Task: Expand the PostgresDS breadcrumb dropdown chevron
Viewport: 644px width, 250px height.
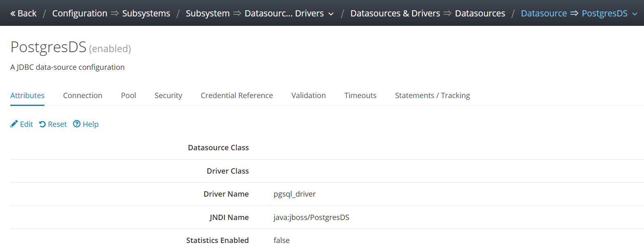Action: tap(634, 14)
